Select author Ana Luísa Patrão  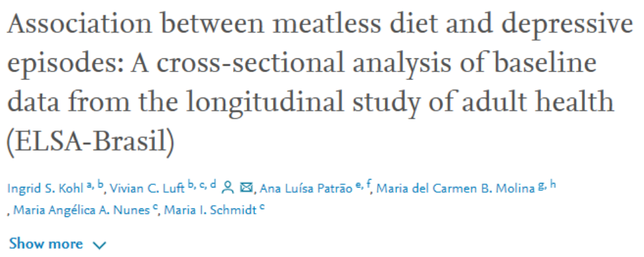[x=306, y=189]
